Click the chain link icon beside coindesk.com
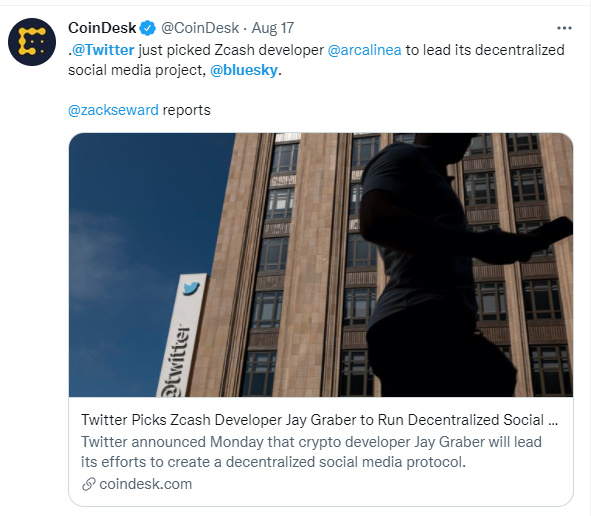This screenshot has width=591, height=516. [x=89, y=484]
